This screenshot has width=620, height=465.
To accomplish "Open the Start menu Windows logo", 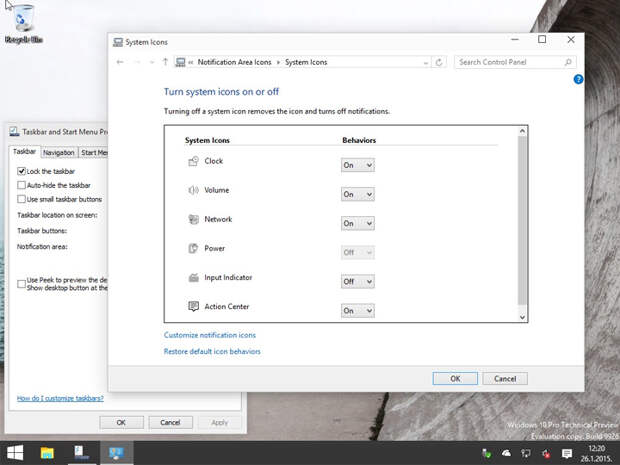I will [15, 453].
